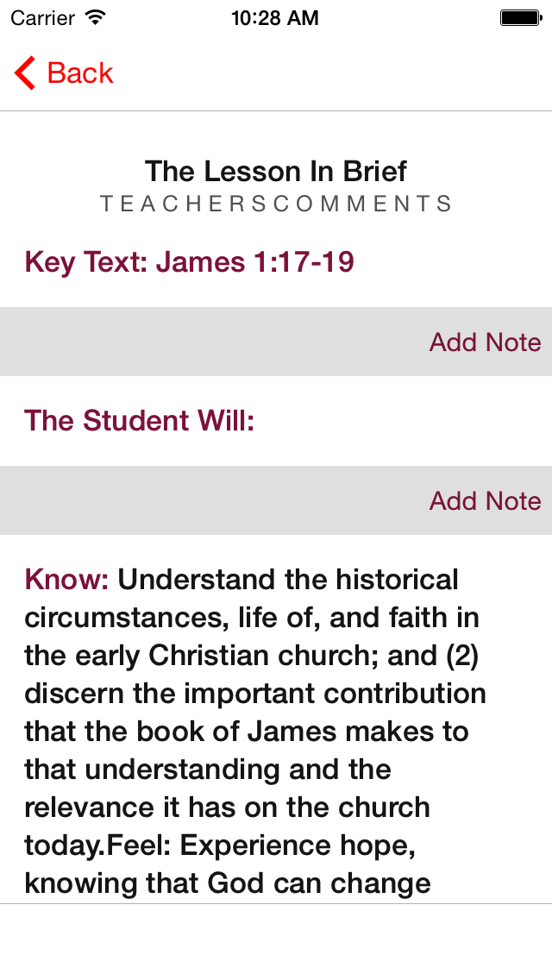This screenshot has width=552, height=980.
Task: Add a note below The Student Will heading
Action: click(x=485, y=501)
